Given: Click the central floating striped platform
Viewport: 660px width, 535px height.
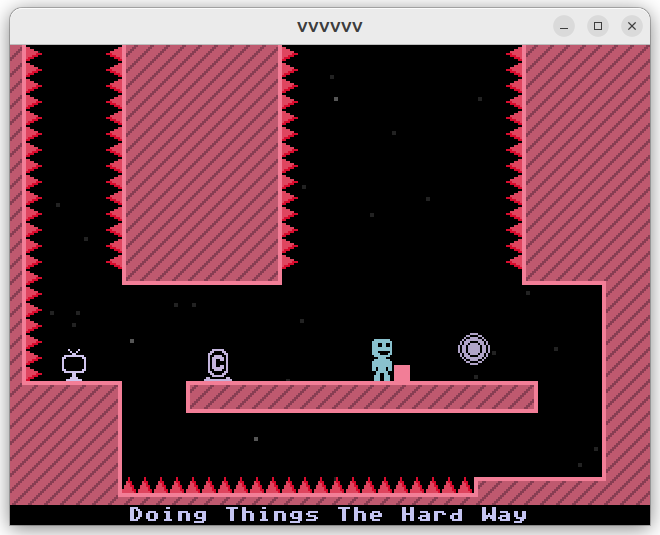Looking at the screenshot, I should click(361, 397).
